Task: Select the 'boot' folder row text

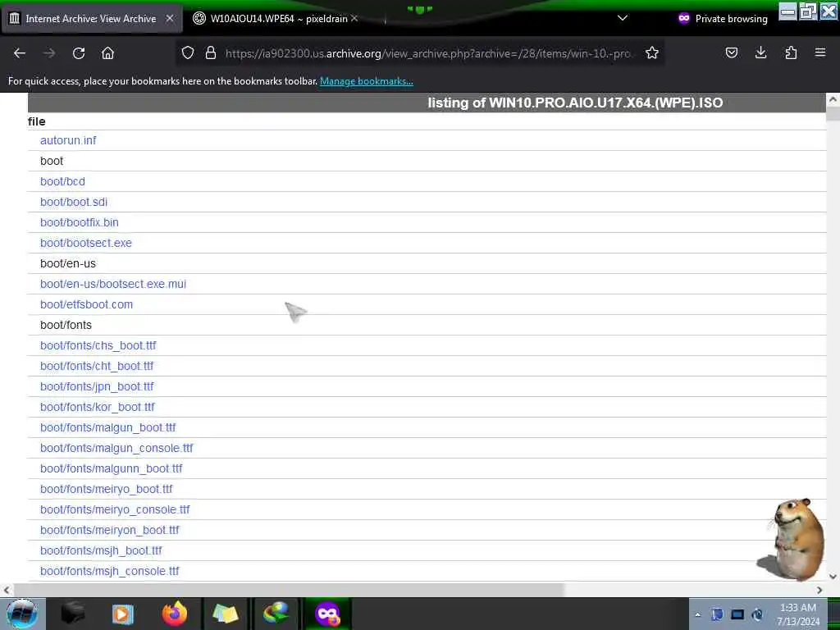Action: 52,161
